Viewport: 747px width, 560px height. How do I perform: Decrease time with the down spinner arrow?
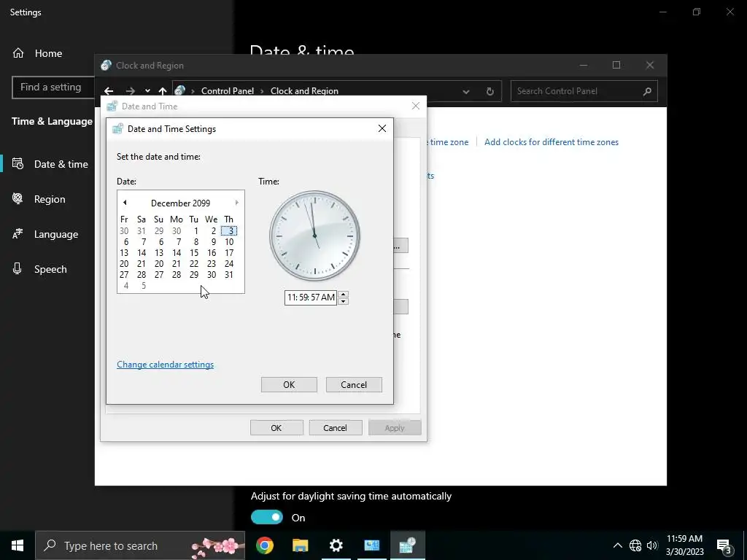pyautogui.click(x=343, y=301)
